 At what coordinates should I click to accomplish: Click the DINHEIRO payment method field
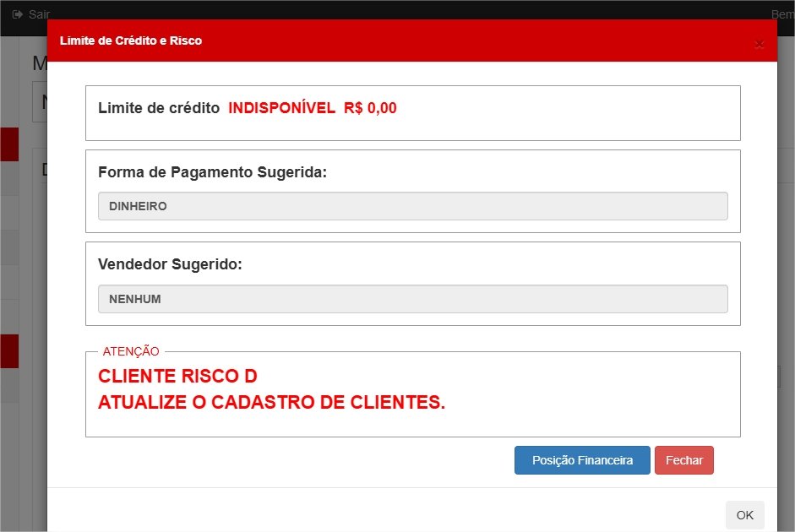[413, 206]
